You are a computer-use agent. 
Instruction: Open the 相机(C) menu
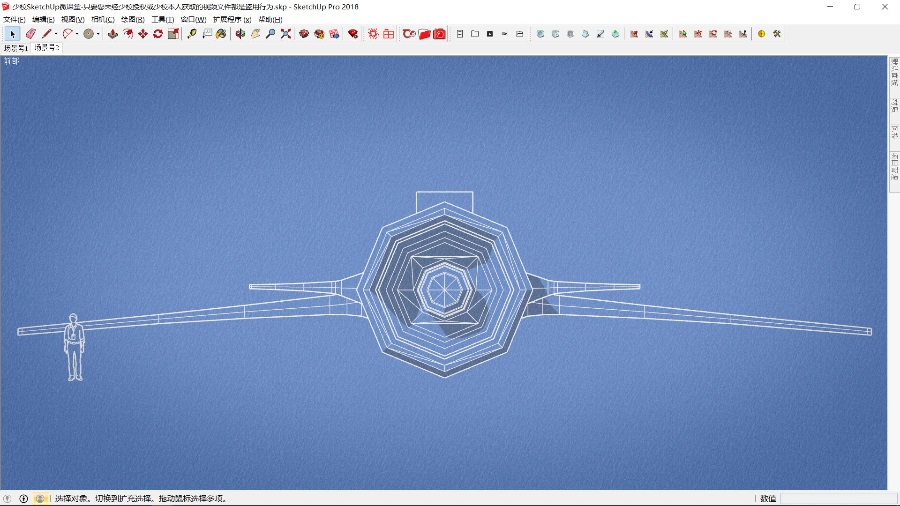(103, 20)
